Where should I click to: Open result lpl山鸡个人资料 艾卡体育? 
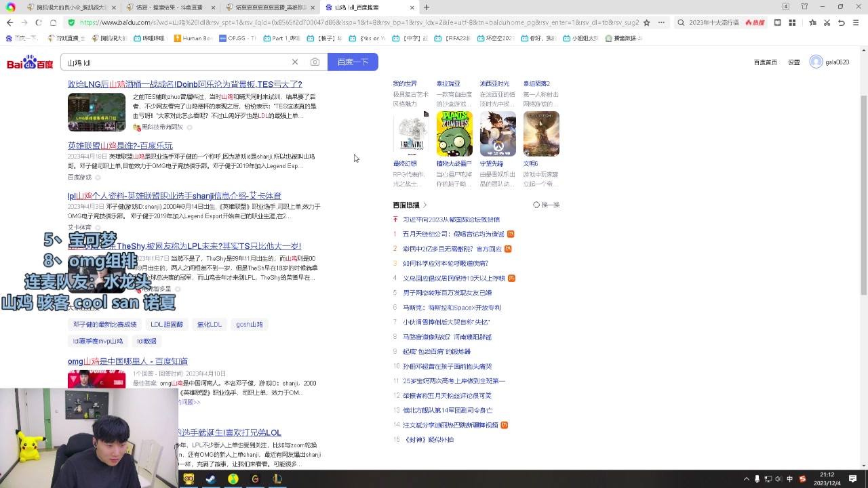pos(174,196)
